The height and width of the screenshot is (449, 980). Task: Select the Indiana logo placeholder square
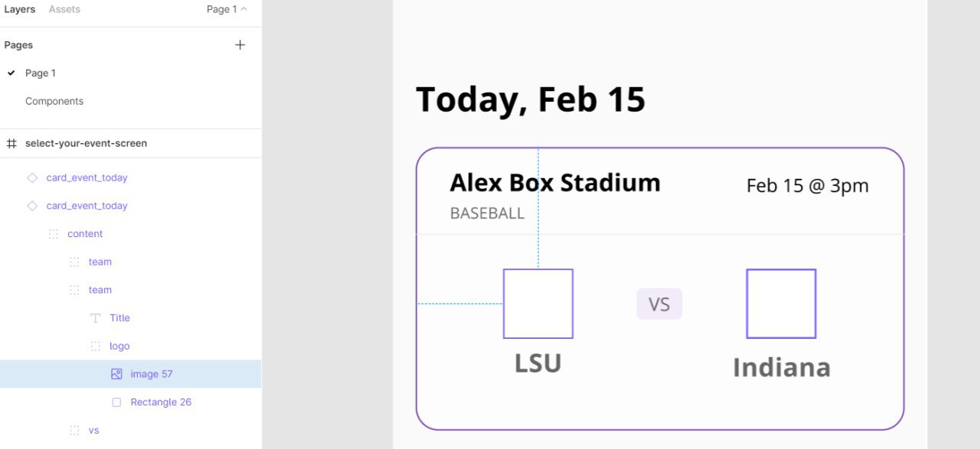coord(781,304)
